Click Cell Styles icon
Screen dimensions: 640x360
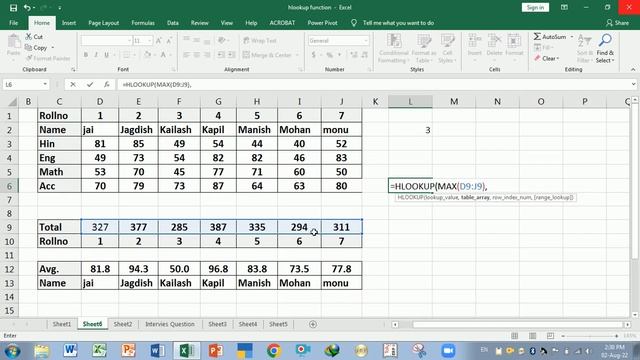447,41
